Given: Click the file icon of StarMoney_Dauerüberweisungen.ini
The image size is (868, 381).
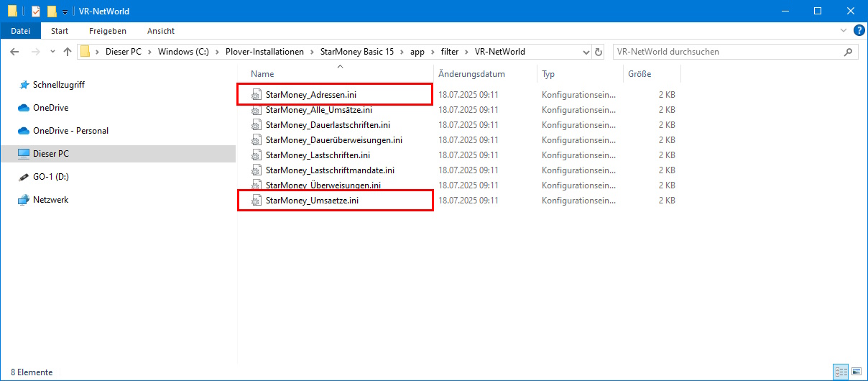Looking at the screenshot, I should click(x=257, y=139).
